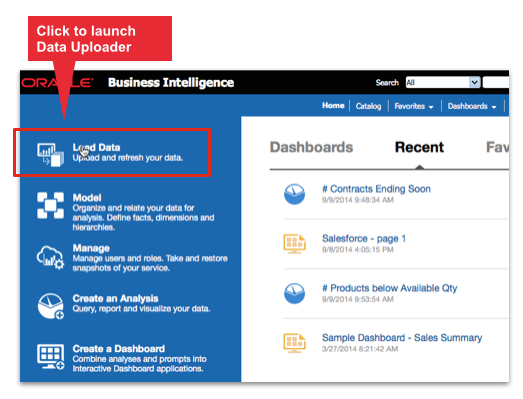Click the 'Upload and refresh your data.' text
Viewport: 523px width, 399px height.
pyautogui.click(x=128, y=158)
